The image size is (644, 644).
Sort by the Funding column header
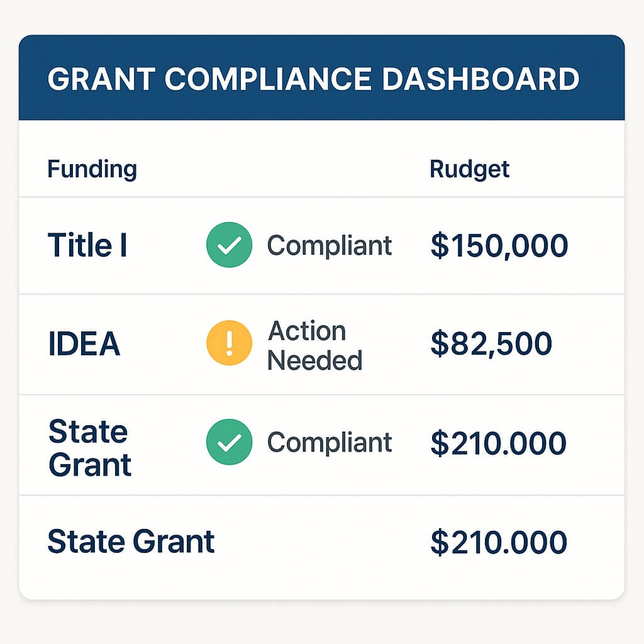coord(92,169)
